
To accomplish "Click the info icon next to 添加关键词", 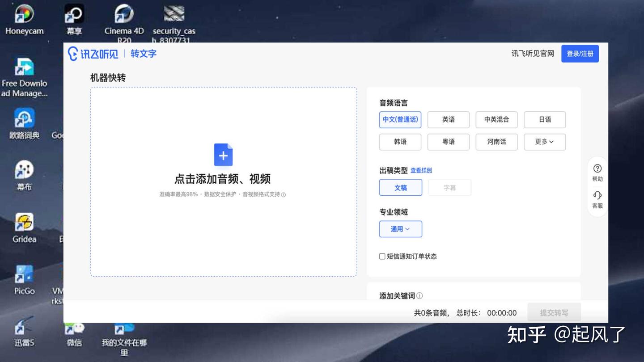I will pos(419,295).
